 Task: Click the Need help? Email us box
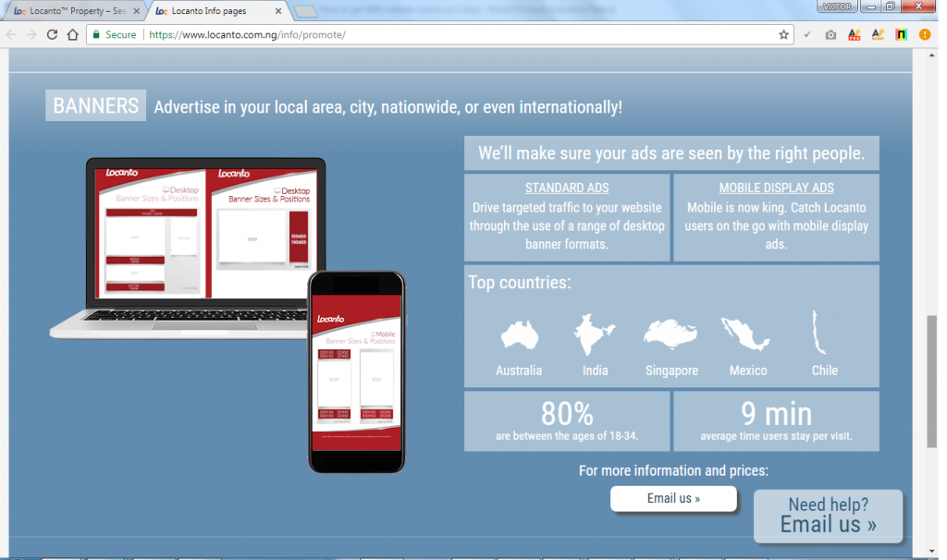pos(828,516)
